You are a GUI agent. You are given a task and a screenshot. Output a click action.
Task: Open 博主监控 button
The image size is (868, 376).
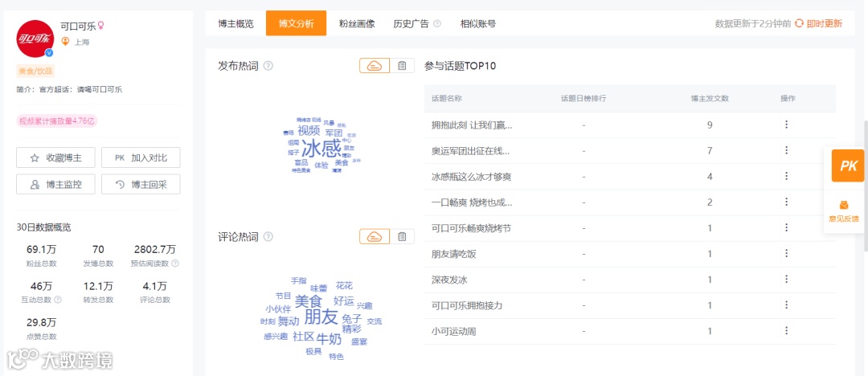56,185
